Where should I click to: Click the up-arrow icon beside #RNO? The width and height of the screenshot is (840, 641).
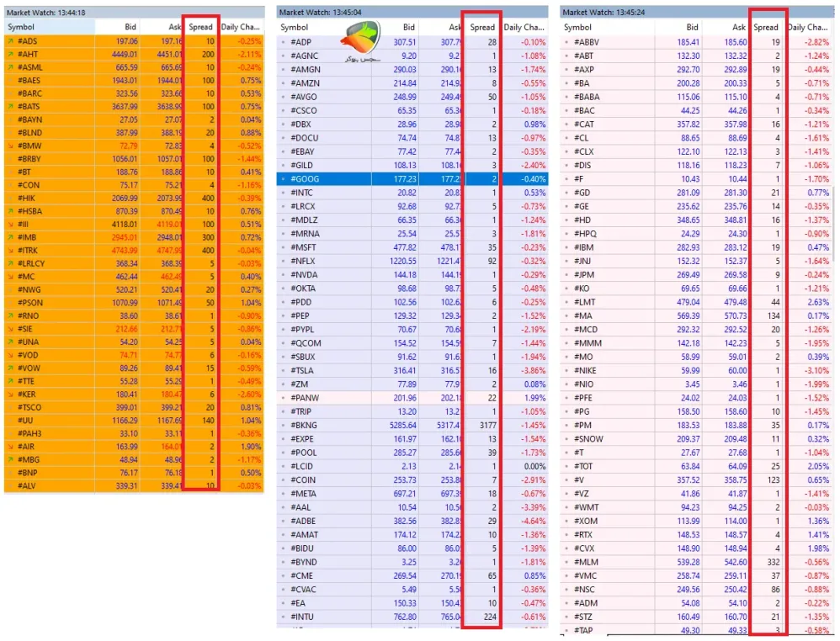click(11, 316)
